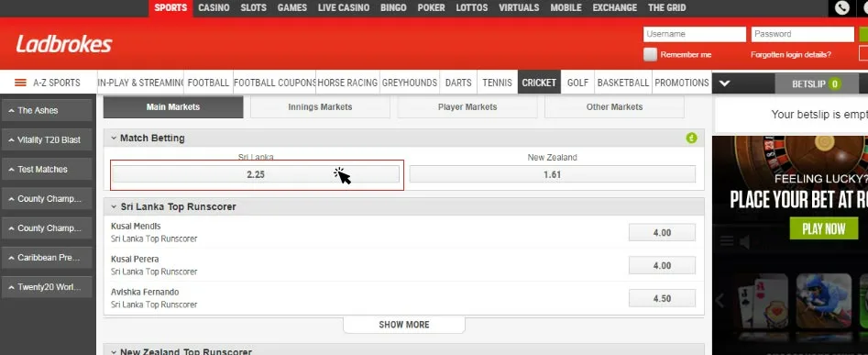This screenshot has width=868, height=355.
Task: Tick the Remember me checkbox
Action: [x=651, y=54]
